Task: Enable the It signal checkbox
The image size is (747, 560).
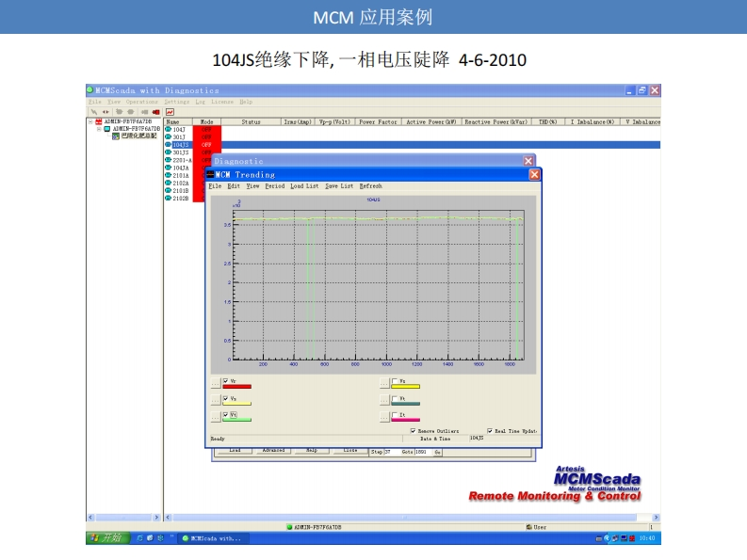Action: (x=394, y=414)
